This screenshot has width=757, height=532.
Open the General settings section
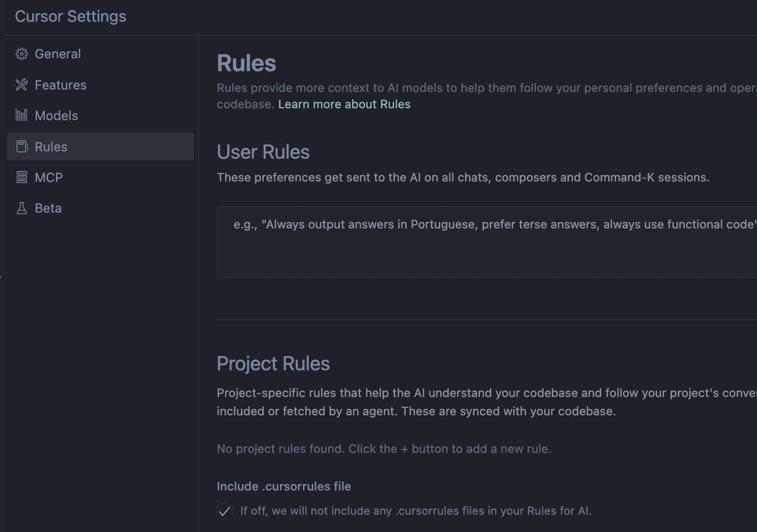click(100, 54)
